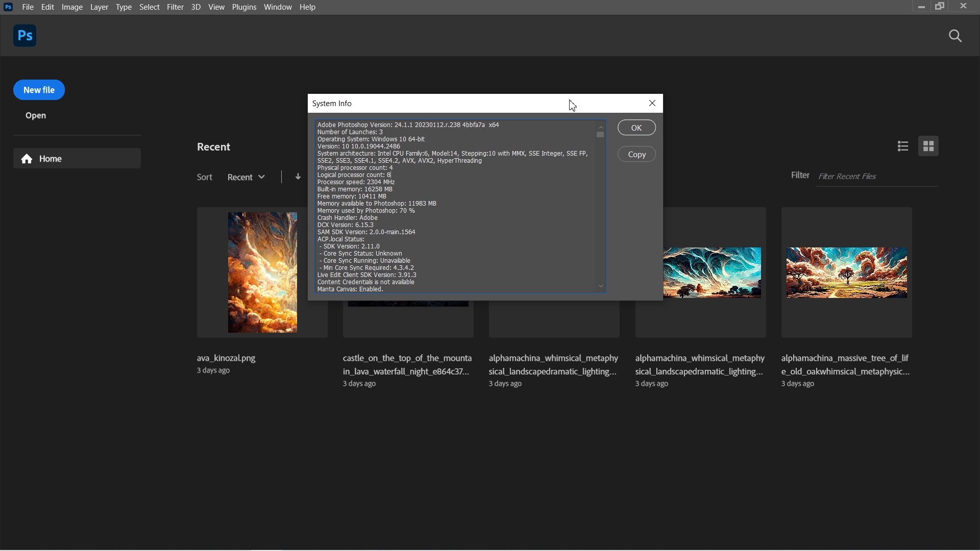Screen dimensions: 980x551
Task: Open the Window menu
Action: (278, 7)
